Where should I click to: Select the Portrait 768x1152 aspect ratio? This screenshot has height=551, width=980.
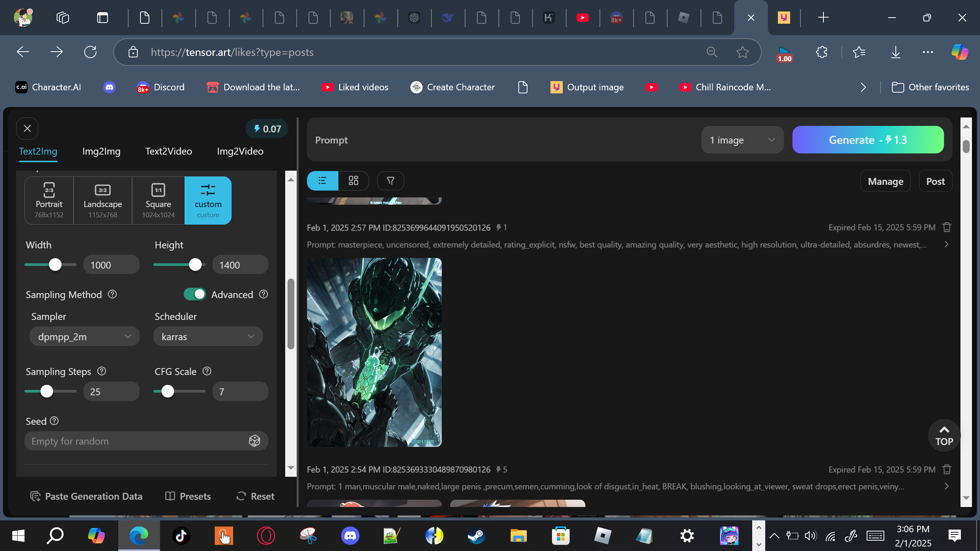tap(49, 201)
